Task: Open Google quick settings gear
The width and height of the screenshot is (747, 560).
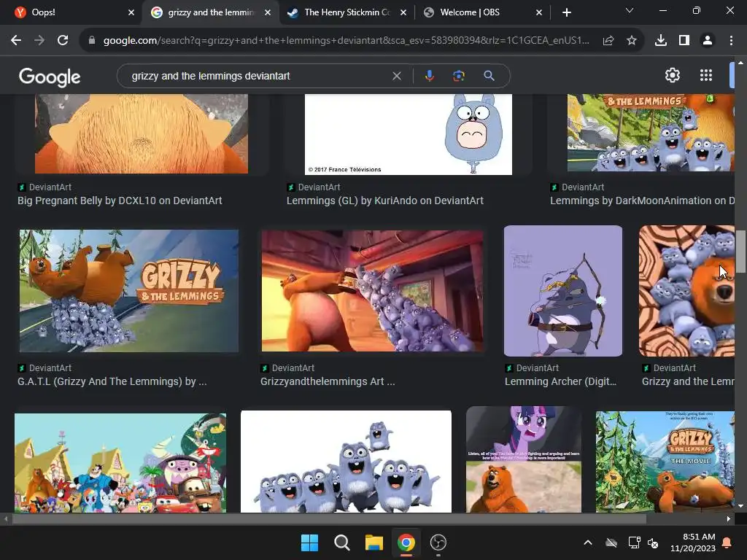Action: coord(672,75)
